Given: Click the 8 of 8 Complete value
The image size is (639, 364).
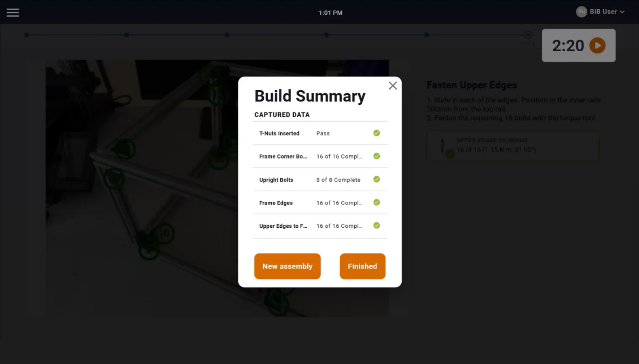Looking at the screenshot, I should tap(338, 180).
